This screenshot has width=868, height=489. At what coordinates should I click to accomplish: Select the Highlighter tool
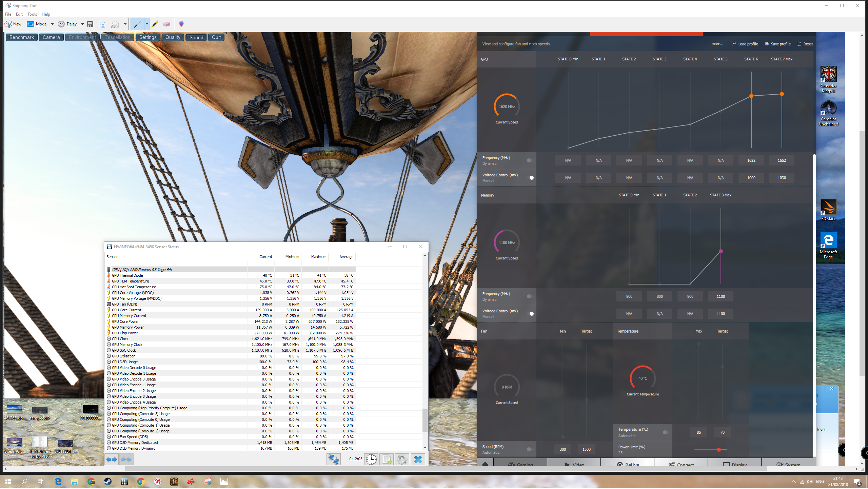pos(155,24)
